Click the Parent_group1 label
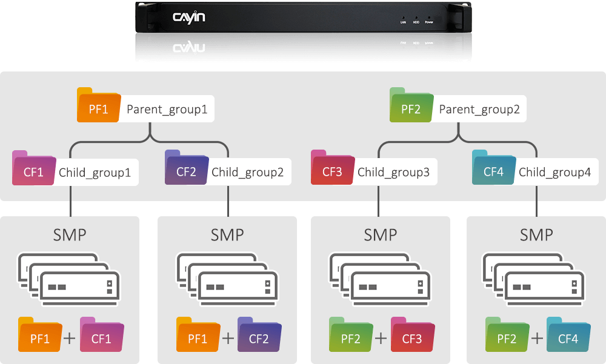Viewport: 606px width, 364px height. point(167,110)
